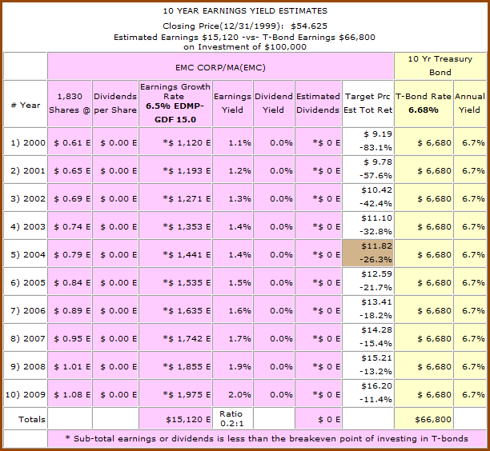This screenshot has width=490, height=451.
Task: Click the '1.3%' earnings yield cell
Action: pyautogui.click(x=232, y=197)
